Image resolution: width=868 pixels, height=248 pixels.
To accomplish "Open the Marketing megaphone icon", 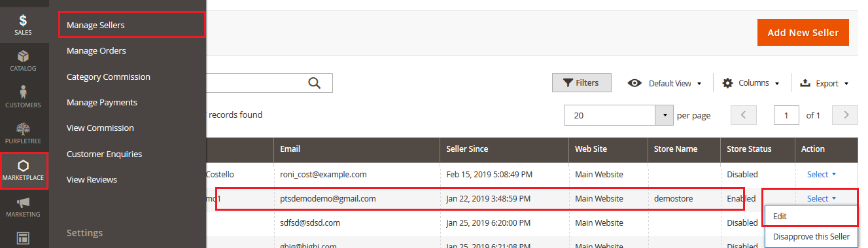I will click(x=23, y=207).
